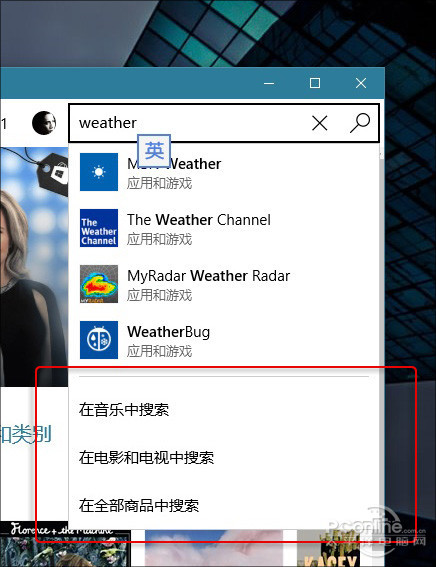Close the Store window
Screen dimensions: 436x567
click(361, 83)
